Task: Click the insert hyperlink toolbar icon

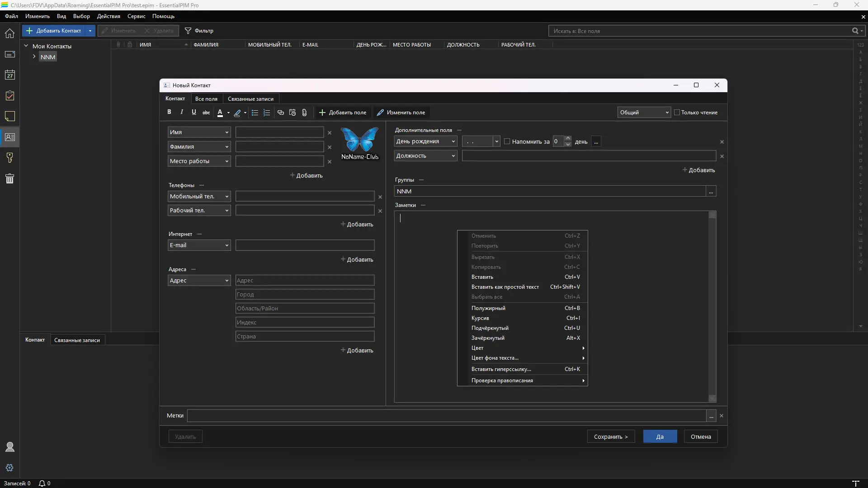Action: [x=281, y=113]
